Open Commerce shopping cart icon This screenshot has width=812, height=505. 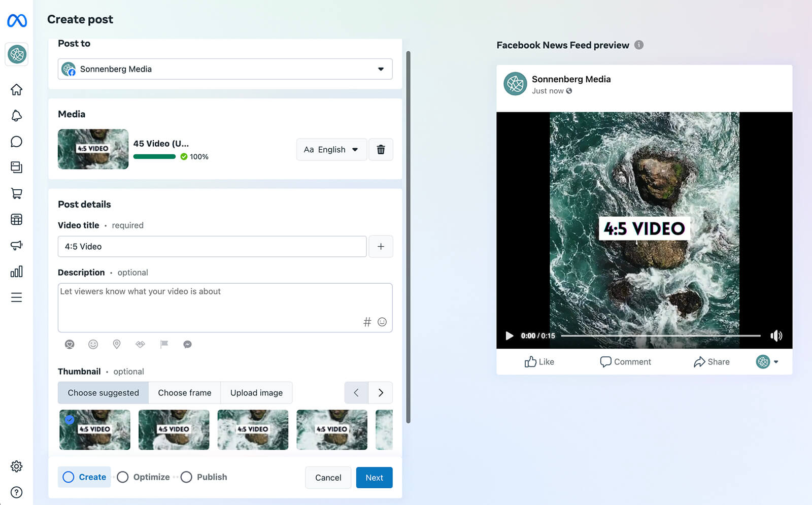click(x=17, y=193)
